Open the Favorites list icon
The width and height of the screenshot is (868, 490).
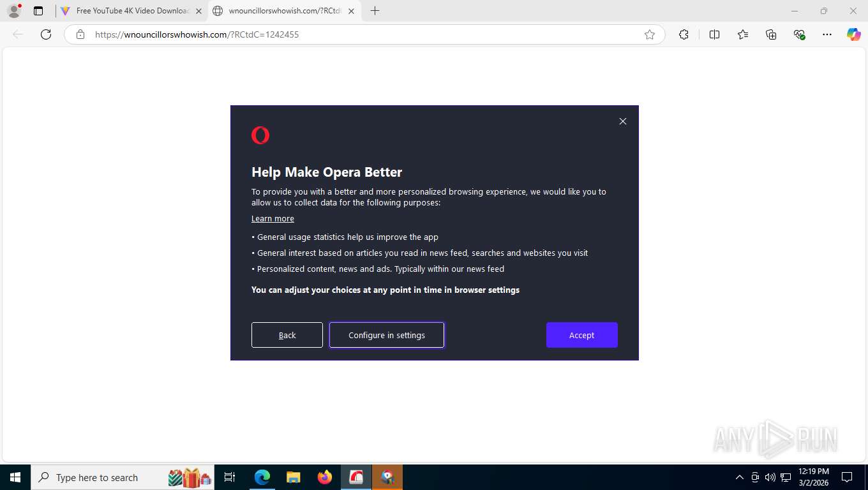[743, 34]
